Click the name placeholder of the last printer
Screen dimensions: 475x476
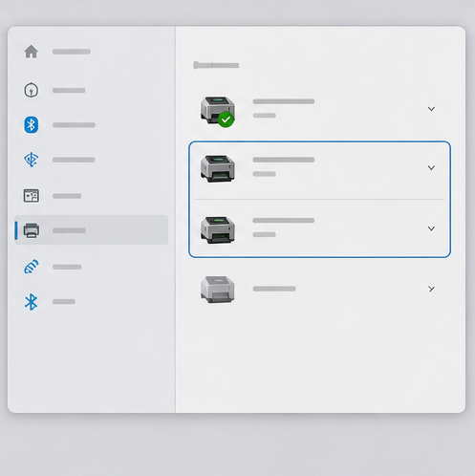pyautogui.click(x=274, y=289)
